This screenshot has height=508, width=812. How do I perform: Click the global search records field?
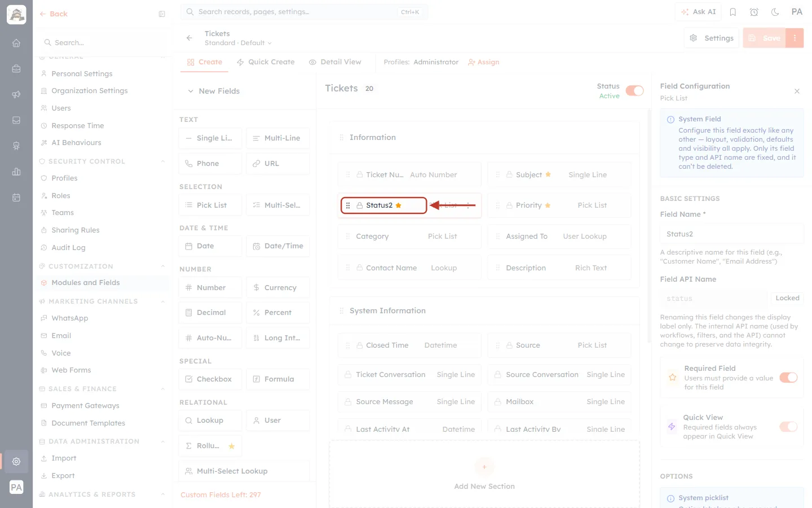tap(304, 12)
